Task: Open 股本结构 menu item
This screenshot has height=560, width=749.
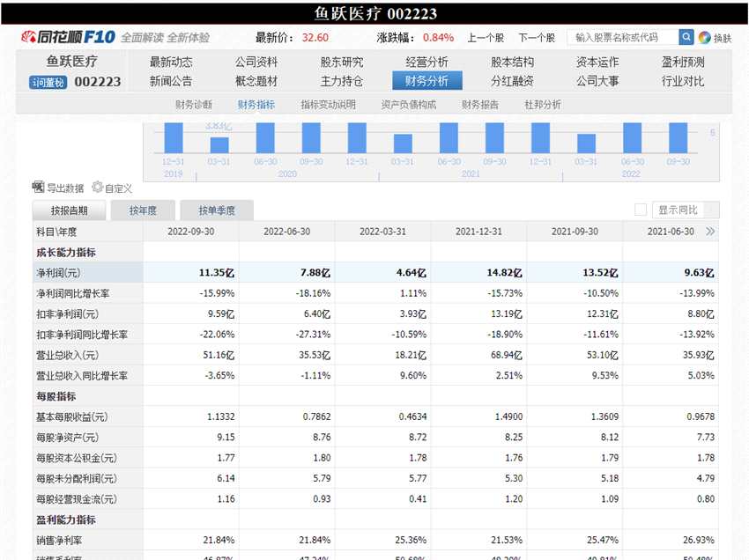Action: point(513,62)
